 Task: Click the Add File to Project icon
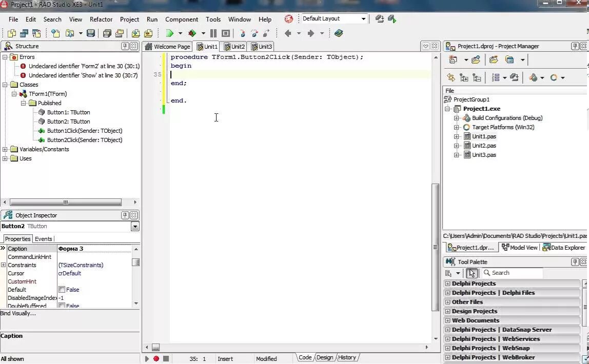(x=135, y=33)
